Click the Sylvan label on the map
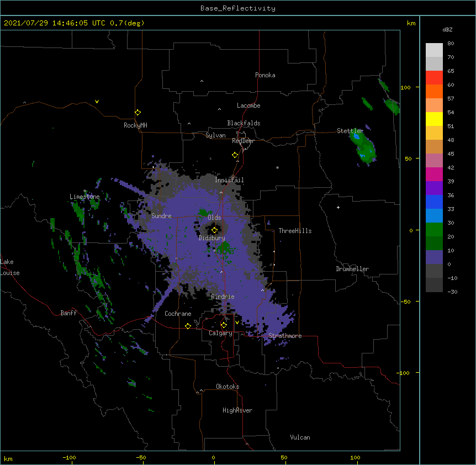Image resolution: width=476 pixels, height=465 pixels. coord(215,135)
